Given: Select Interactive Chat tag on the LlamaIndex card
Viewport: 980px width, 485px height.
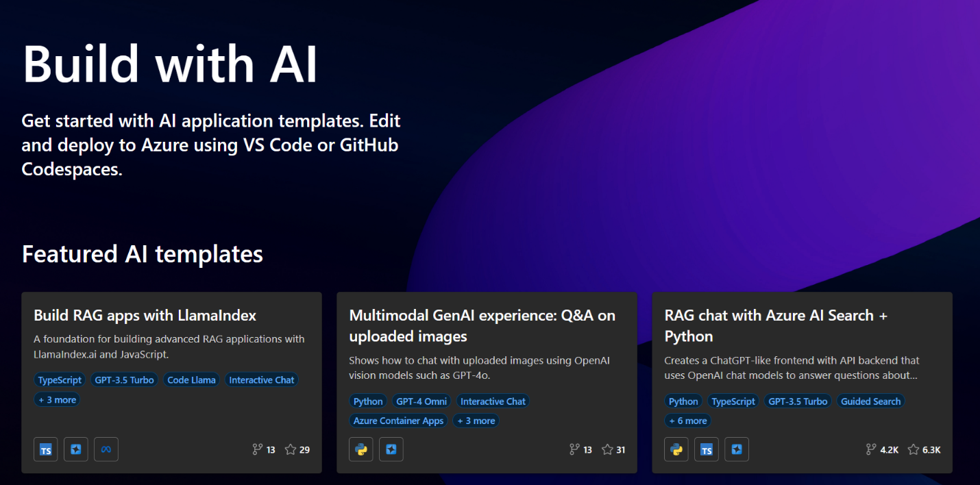Looking at the screenshot, I should click(262, 380).
